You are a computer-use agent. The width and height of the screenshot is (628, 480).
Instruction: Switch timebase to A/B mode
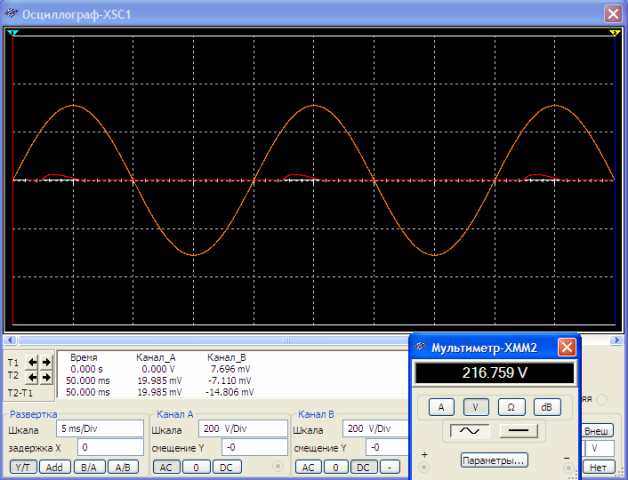[x=123, y=467]
